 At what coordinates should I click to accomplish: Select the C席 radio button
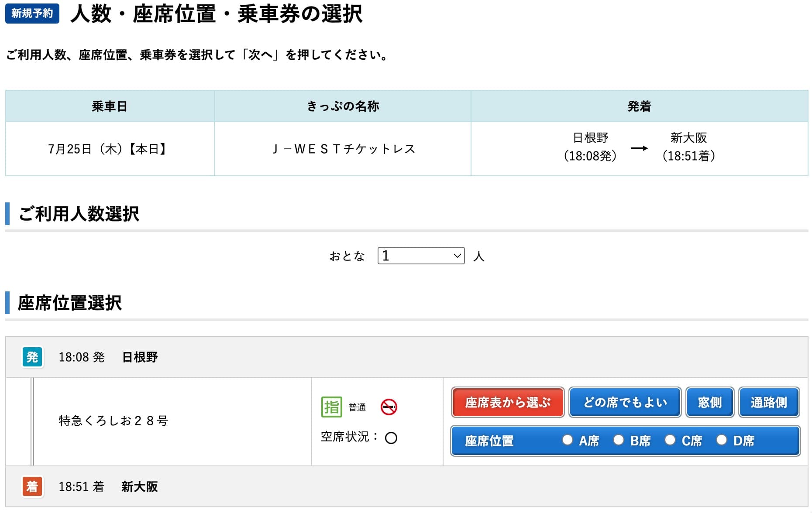pyautogui.click(x=670, y=440)
